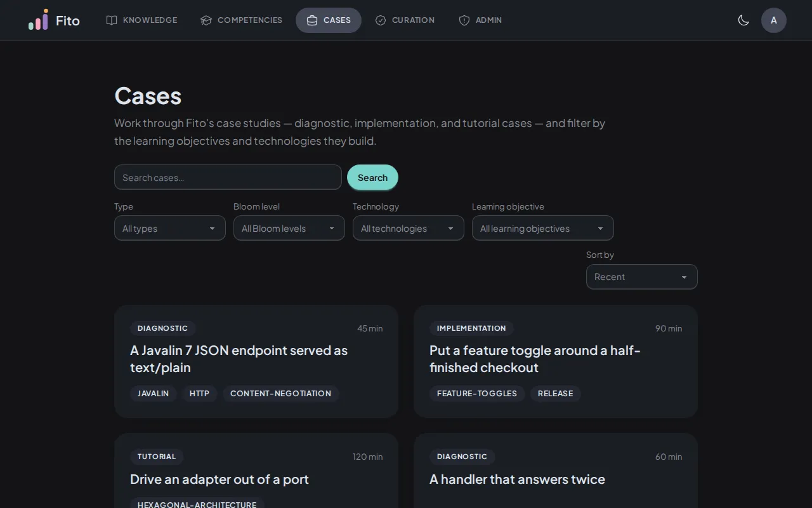Open the user avatar menu labeled A
The height and width of the screenshot is (508, 812).
coord(774,20)
